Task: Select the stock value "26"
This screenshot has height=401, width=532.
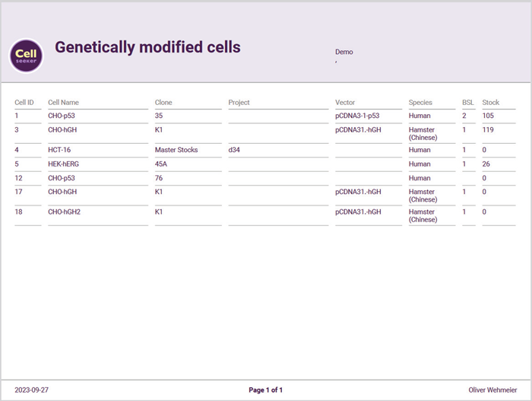Action: pos(486,164)
